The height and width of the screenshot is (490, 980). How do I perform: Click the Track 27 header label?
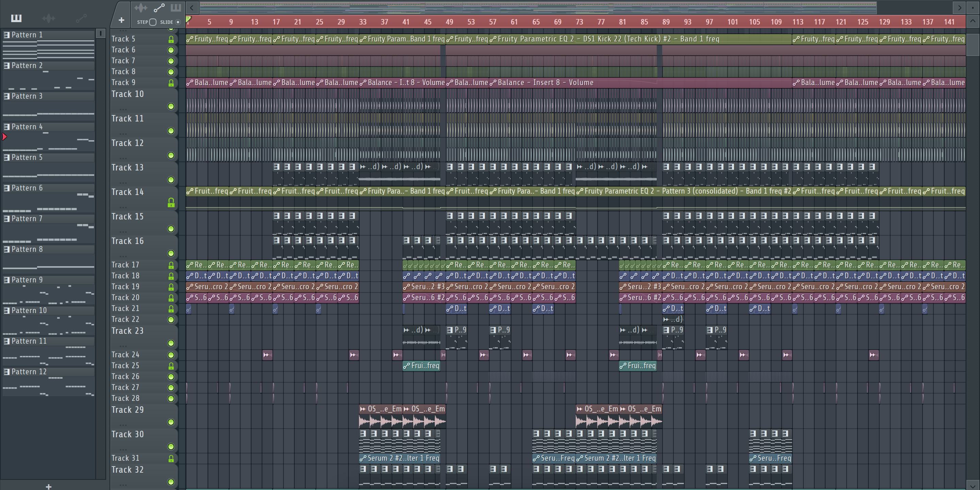pyautogui.click(x=125, y=388)
